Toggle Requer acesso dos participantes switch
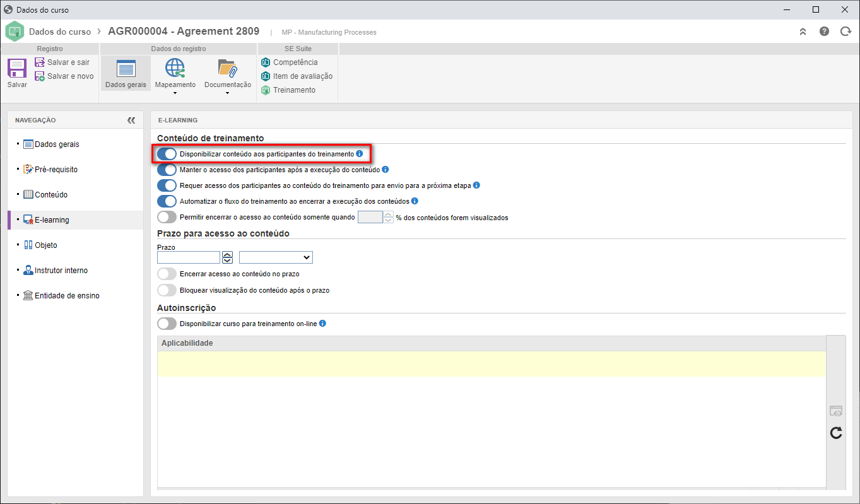This screenshot has width=860, height=504. 167,185
